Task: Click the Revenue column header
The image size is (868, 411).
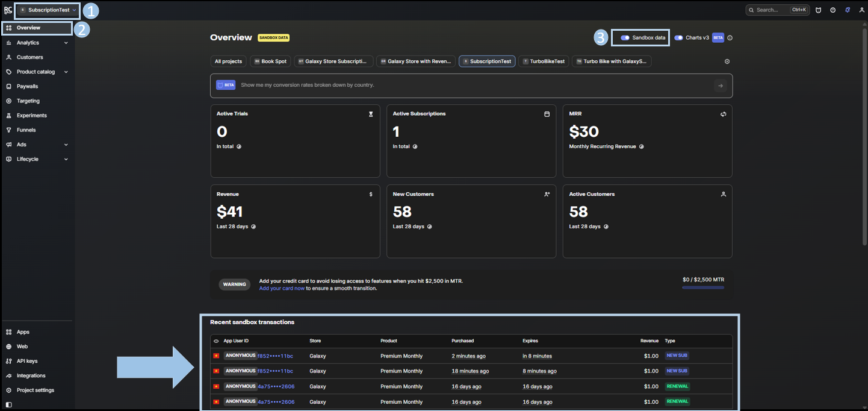Action: tap(649, 341)
